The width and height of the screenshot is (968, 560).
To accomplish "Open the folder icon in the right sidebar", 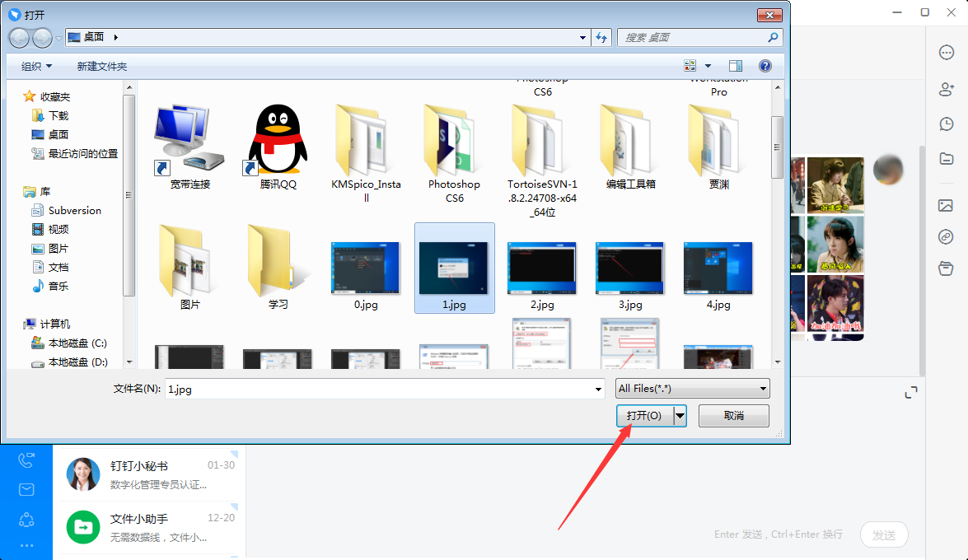I will coord(946,159).
